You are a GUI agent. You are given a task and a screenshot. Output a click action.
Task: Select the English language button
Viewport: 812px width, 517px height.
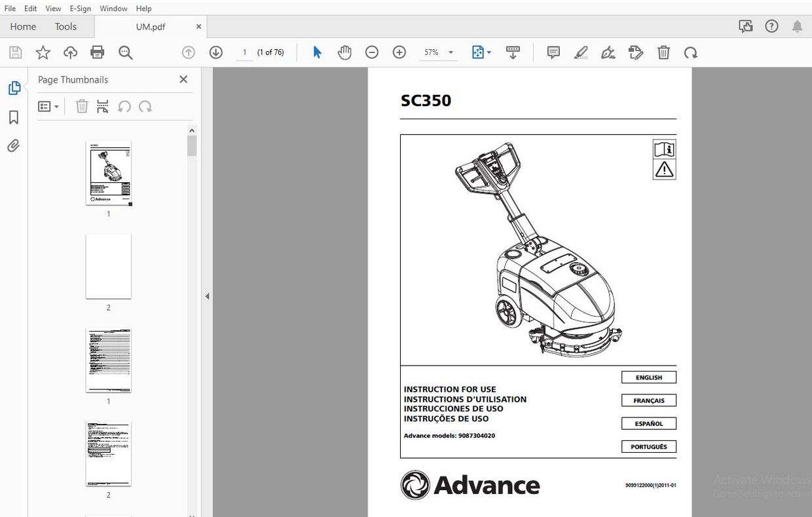point(648,377)
